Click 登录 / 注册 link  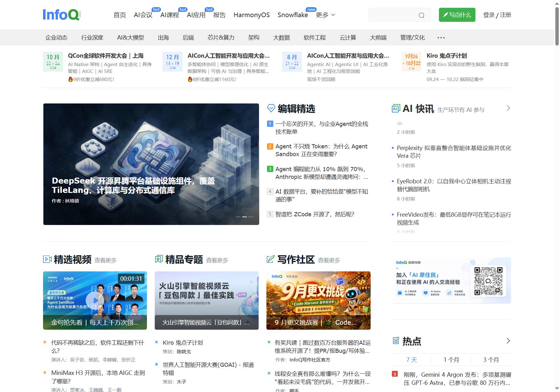click(497, 15)
